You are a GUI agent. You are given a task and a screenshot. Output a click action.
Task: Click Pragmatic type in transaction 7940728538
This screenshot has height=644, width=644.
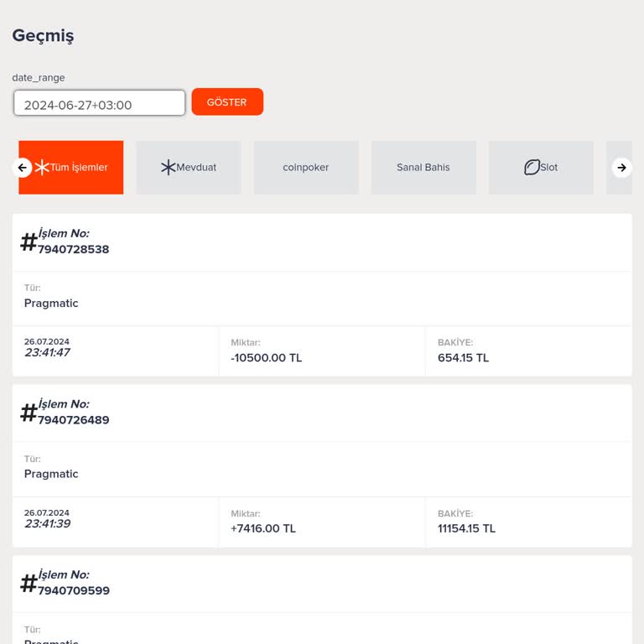tap(51, 304)
